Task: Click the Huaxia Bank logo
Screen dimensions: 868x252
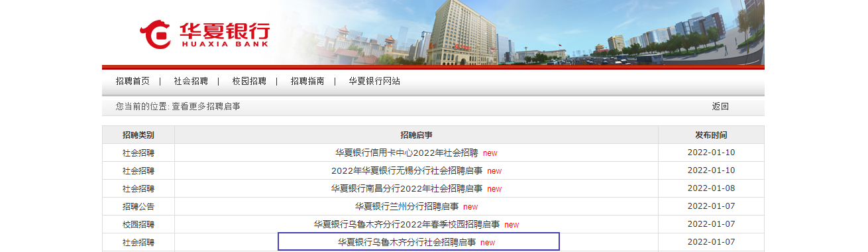Action: [x=204, y=34]
